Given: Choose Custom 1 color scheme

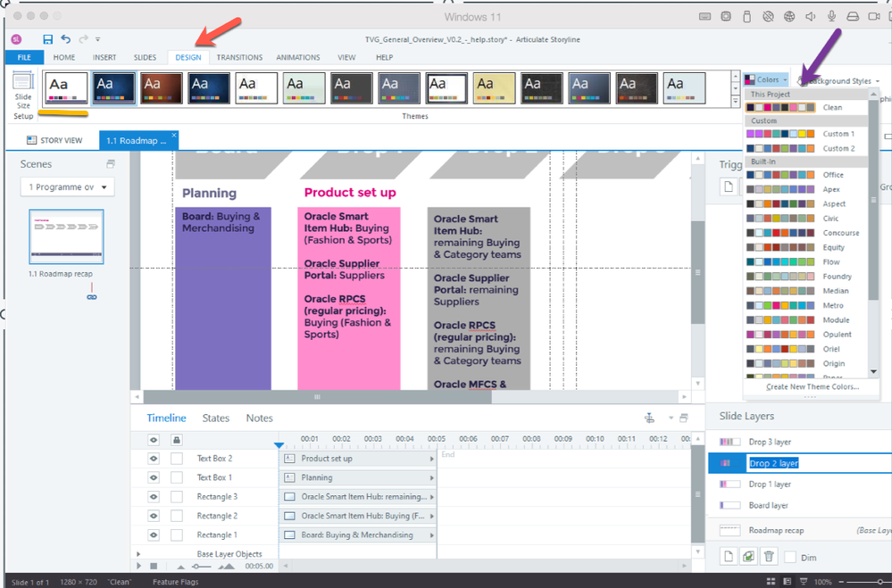Looking at the screenshot, I should click(x=806, y=134).
